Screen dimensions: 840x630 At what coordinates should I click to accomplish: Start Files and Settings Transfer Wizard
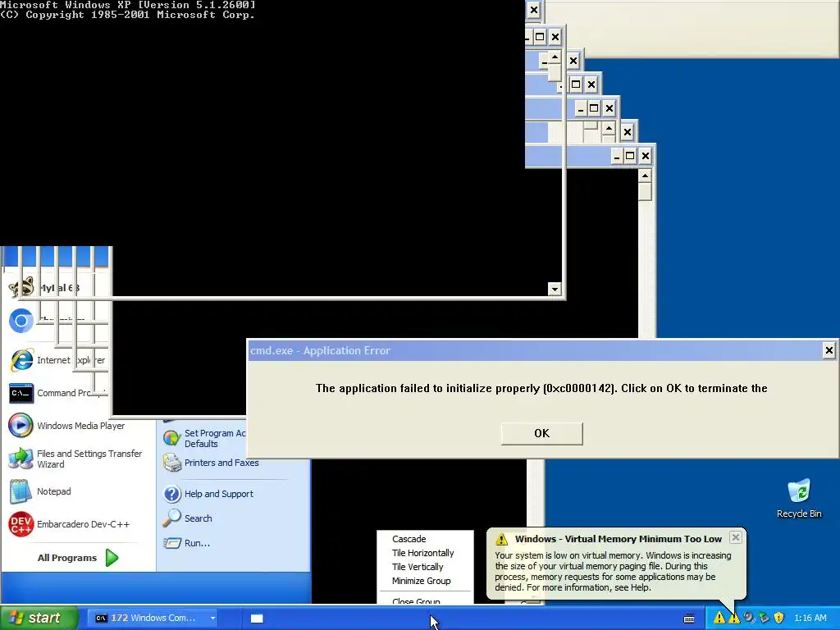tap(75, 459)
